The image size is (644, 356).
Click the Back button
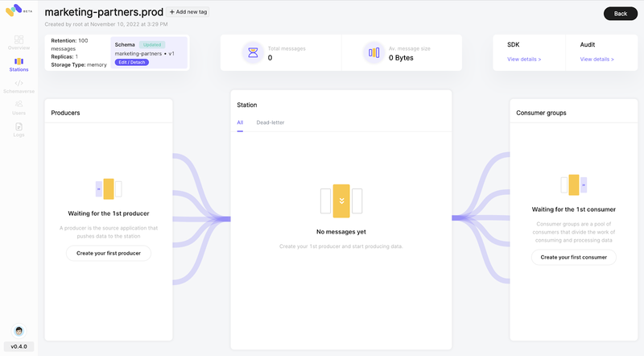620,14
